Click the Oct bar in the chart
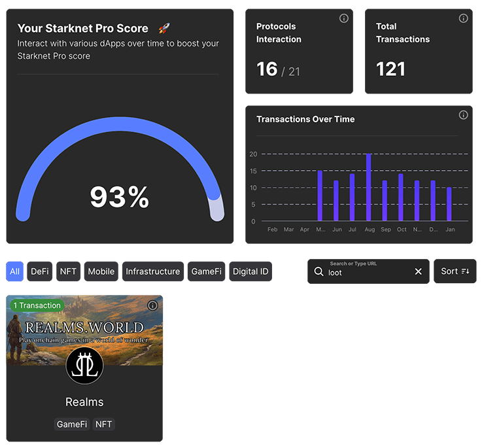 (x=401, y=198)
